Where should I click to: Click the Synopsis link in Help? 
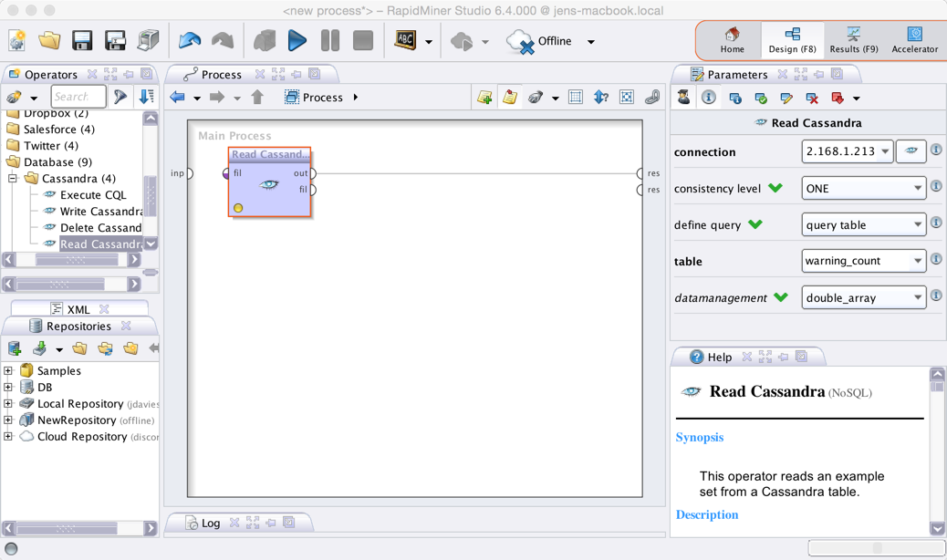700,438
